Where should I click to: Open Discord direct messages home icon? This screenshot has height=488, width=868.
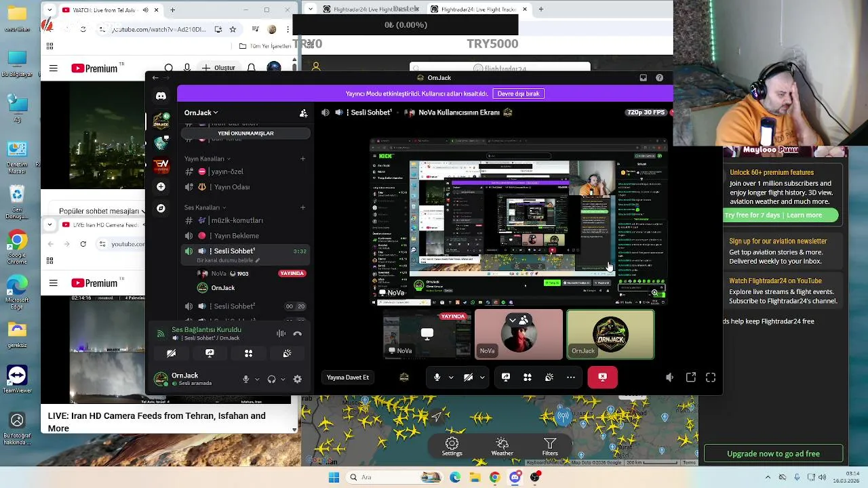point(161,96)
